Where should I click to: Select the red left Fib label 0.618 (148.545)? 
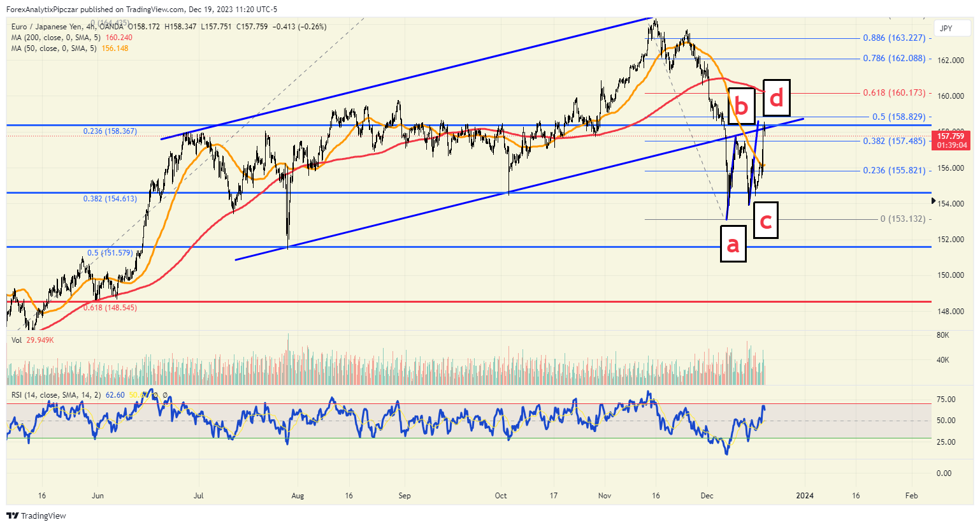(x=110, y=308)
